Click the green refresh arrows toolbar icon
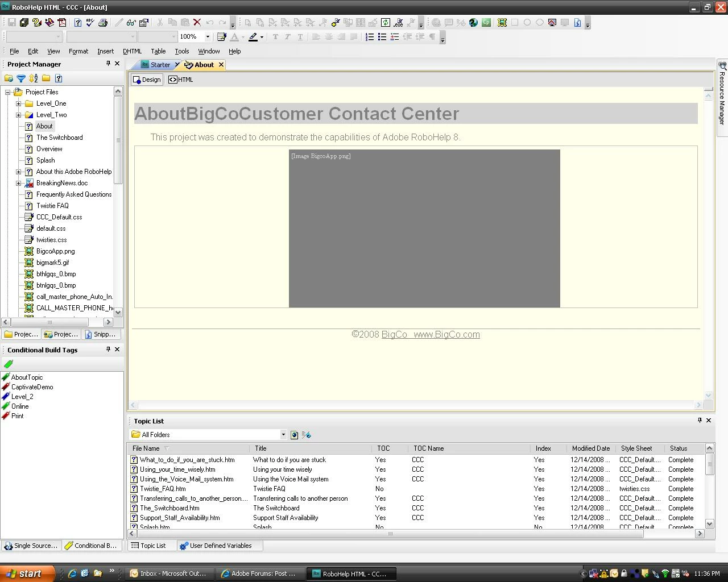728x582 pixels. [386, 23]
